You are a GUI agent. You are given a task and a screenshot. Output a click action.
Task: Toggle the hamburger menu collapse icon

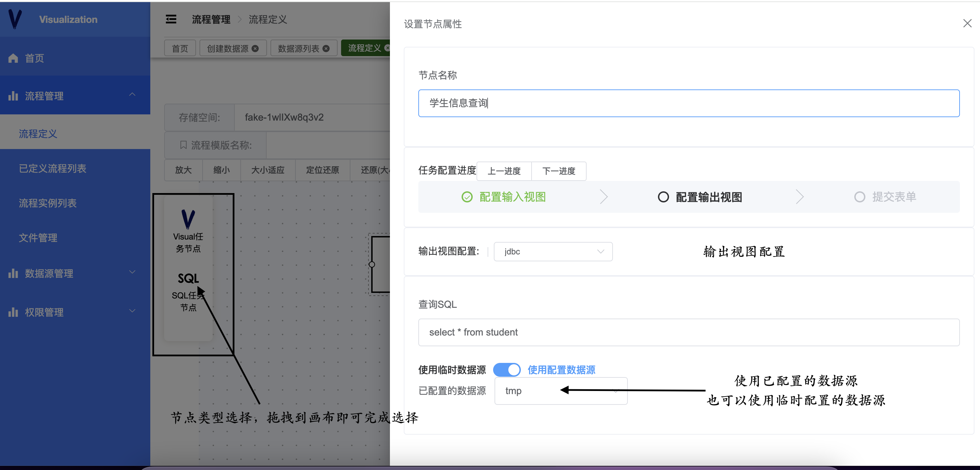coord(171,19)
